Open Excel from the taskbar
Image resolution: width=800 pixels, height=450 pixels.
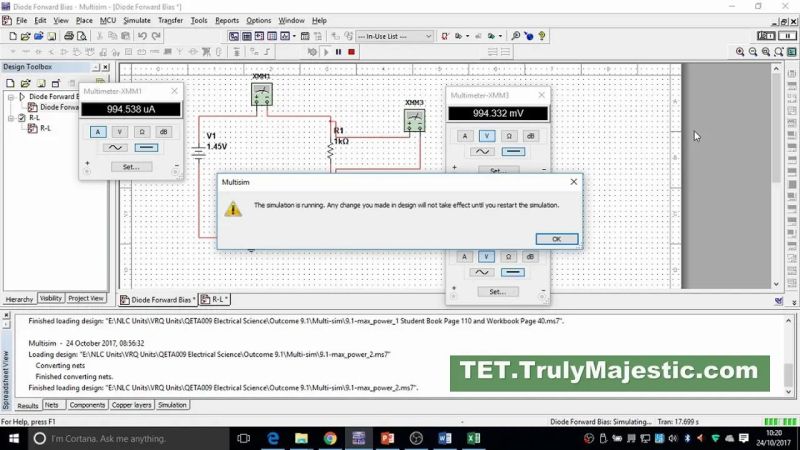473,438
